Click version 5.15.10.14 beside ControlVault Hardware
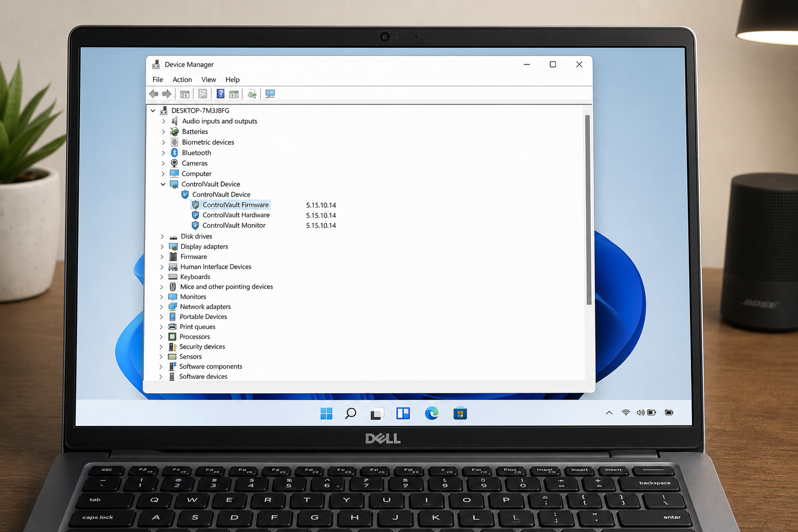798x532 pixels. click(321, 216)
